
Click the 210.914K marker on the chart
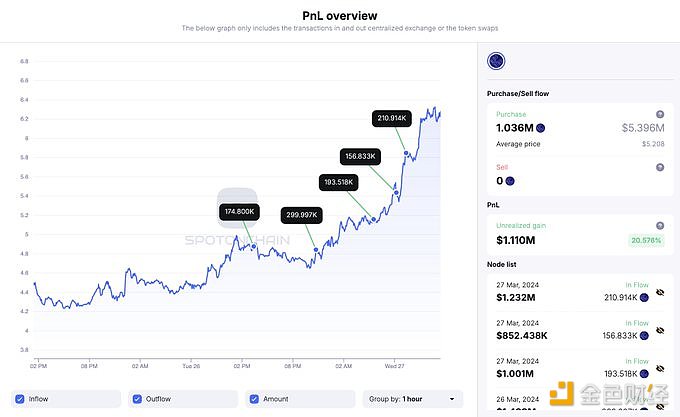[390, 118]
